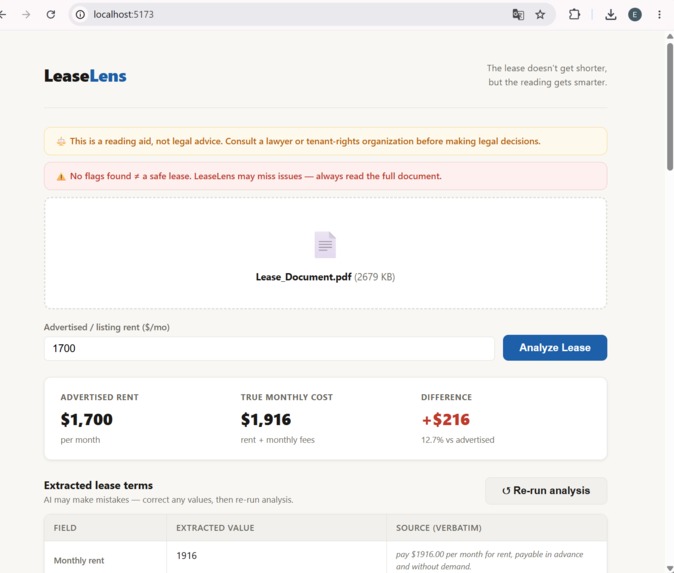Click the warning triangle icon in red banner

click(x=61, y=177)
